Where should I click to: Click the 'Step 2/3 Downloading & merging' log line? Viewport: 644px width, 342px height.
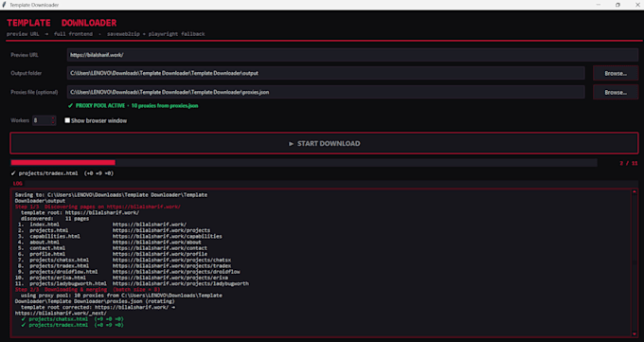click(87, 289)
